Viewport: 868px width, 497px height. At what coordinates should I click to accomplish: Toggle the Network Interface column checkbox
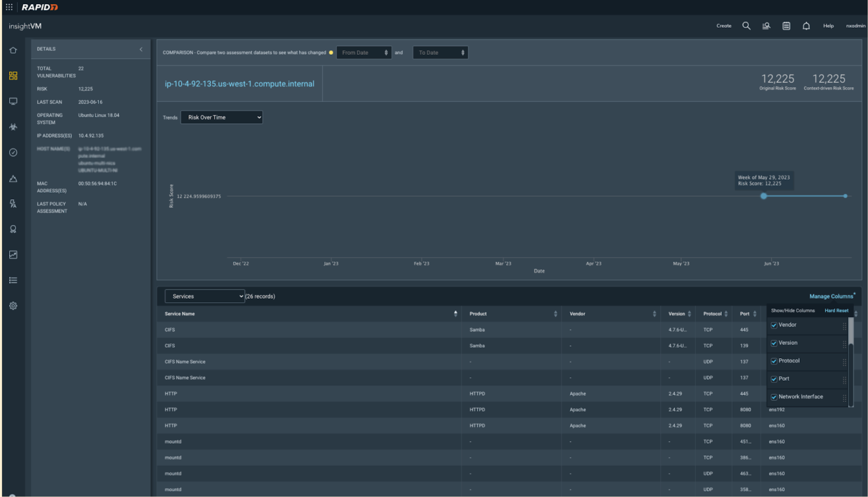(x=774, y=397)
